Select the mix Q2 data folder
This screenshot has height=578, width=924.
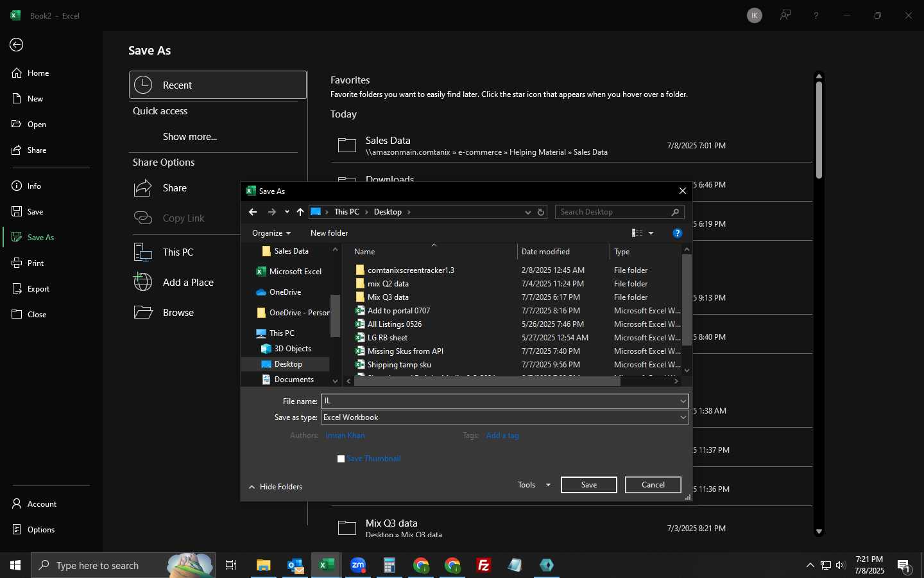[x=388, y=284]
